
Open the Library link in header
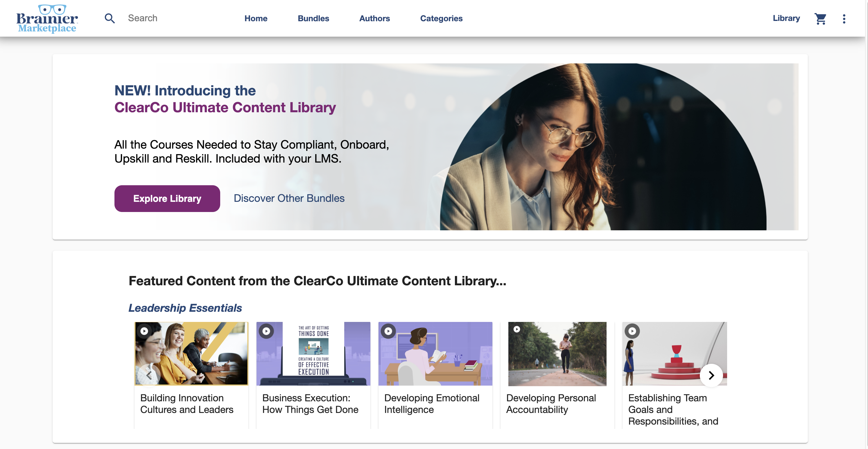coord(786,18)
